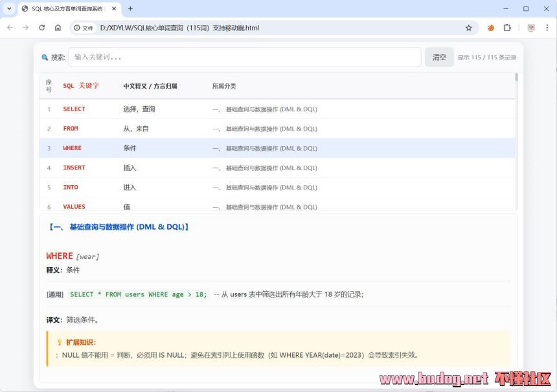Open the browser Home page icon

(x=58, y=28)
